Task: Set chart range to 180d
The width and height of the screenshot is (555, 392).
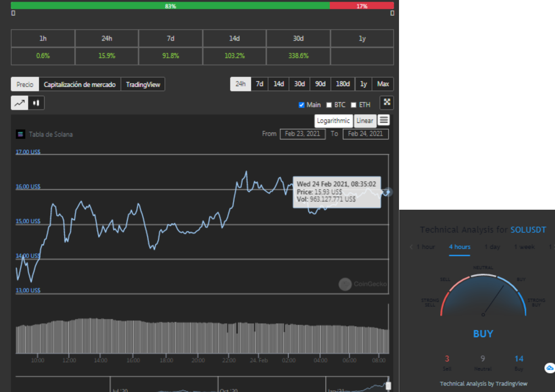Action: click(x=343, y=84)
